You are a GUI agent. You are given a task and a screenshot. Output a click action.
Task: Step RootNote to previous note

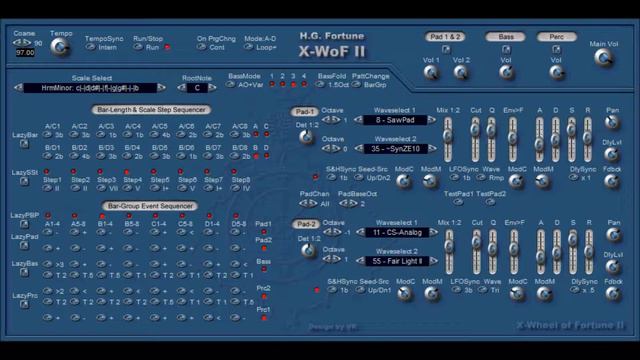[182, 87]
